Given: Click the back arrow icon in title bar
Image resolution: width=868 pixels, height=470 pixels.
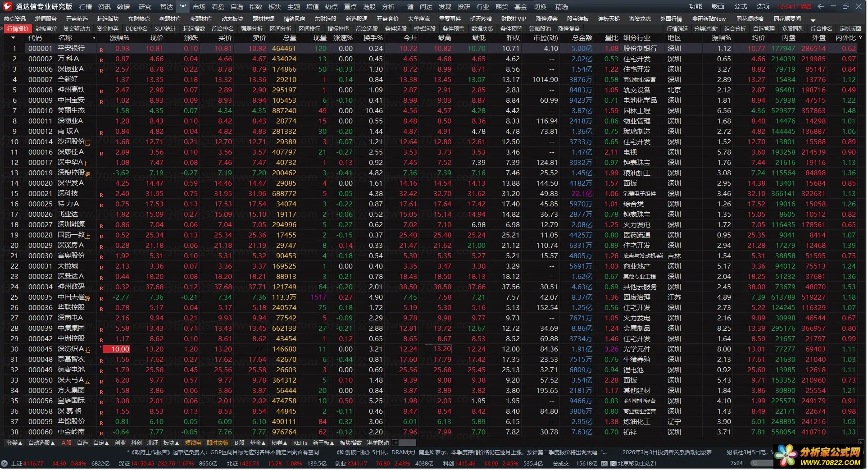Looking at the screenshot, I should (x=821, y=6).
